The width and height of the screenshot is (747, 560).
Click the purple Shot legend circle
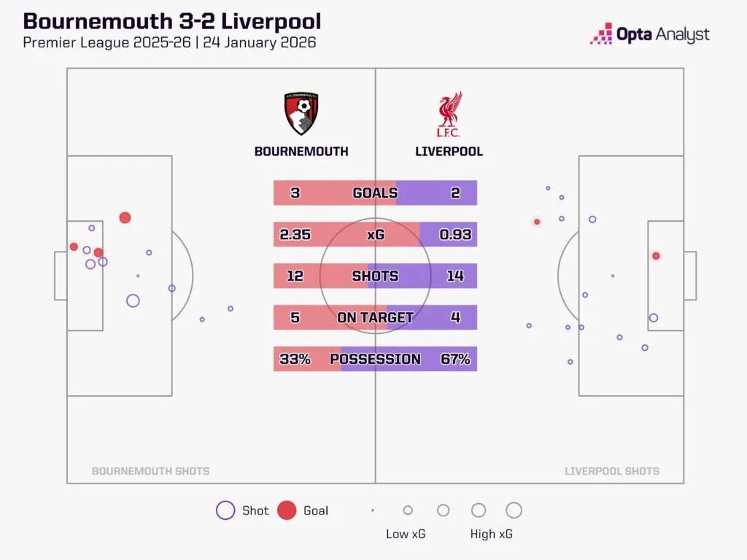(x=225, y=510)
